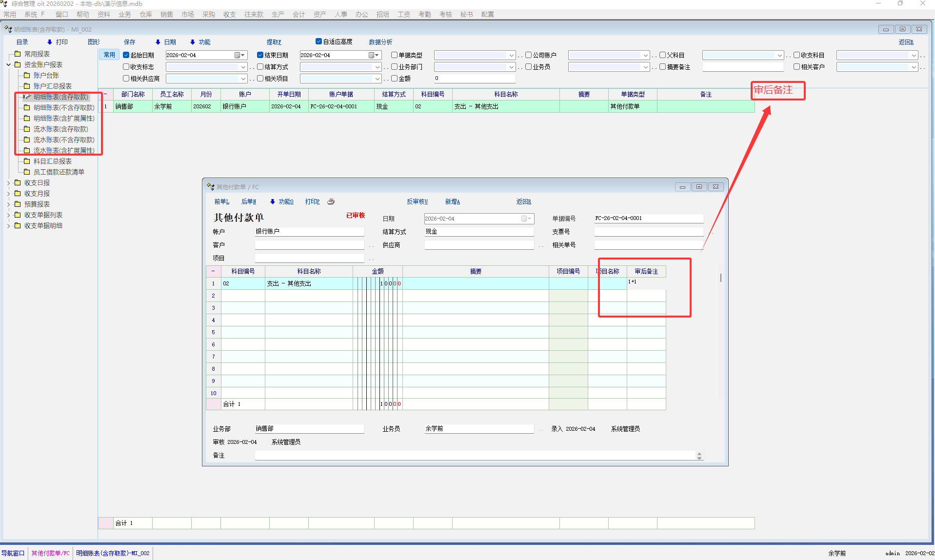Uncheck the 自适应高度 checkbox
This screenshot has height=560, width=935.
click(318, 41)
